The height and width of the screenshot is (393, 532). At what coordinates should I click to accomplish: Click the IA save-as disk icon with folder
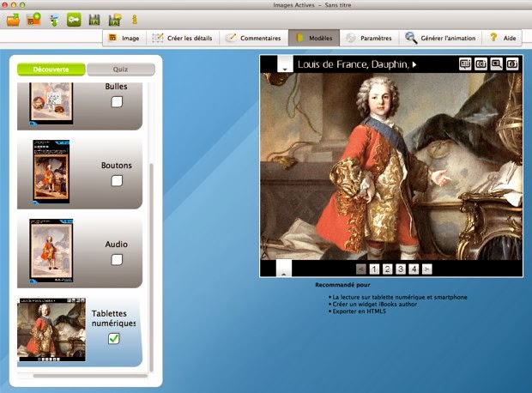(115, 20)
